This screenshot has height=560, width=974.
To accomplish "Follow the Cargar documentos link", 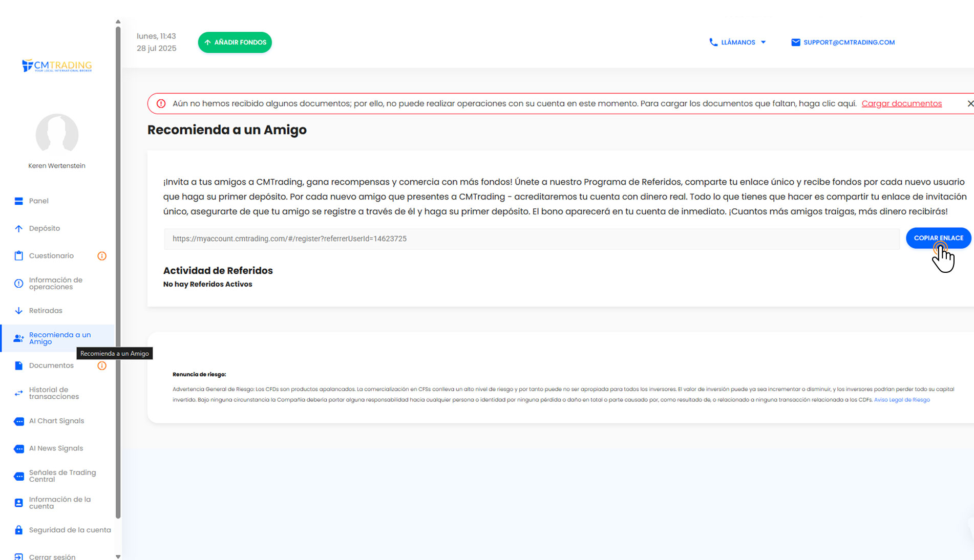I will click(x=901, y=103).
